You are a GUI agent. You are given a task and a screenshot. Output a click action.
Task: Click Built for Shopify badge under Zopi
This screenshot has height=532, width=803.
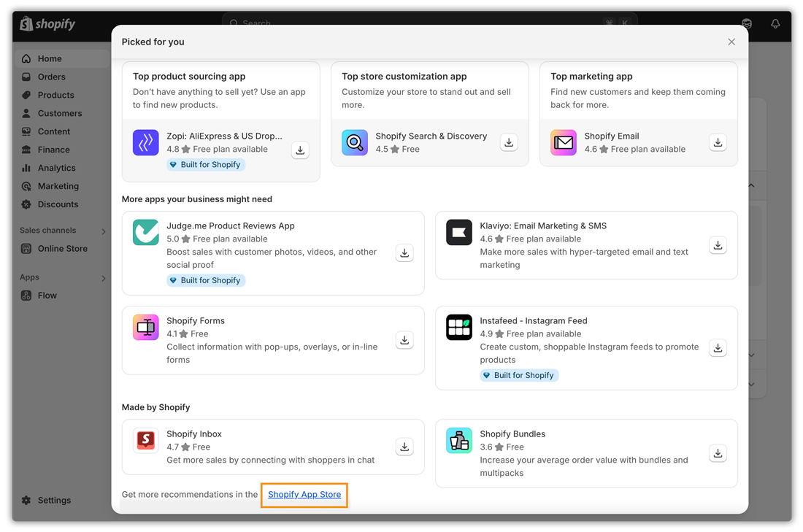206,165
